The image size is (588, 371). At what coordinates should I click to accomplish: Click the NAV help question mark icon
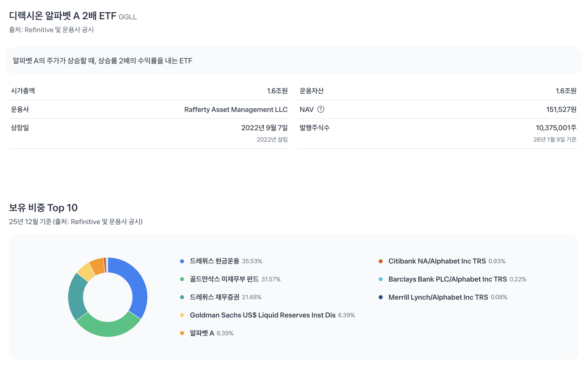click(x=321, y=109)
